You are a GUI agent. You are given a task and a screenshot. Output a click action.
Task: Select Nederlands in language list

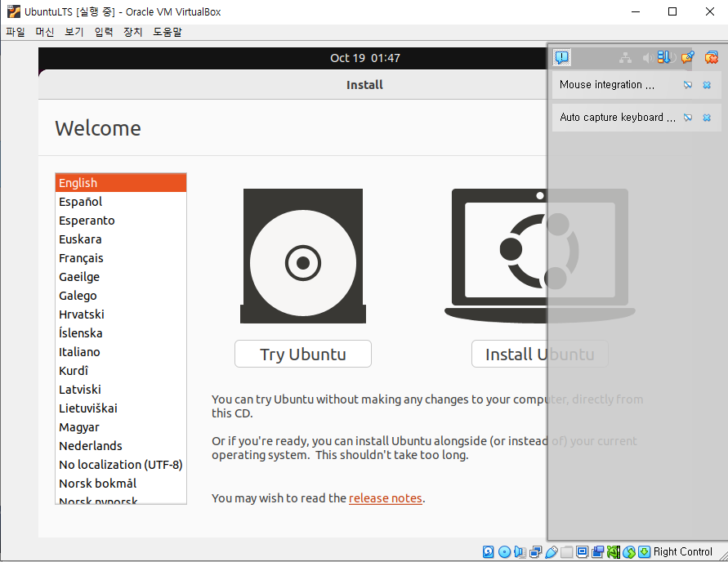[x=121, y=446]
